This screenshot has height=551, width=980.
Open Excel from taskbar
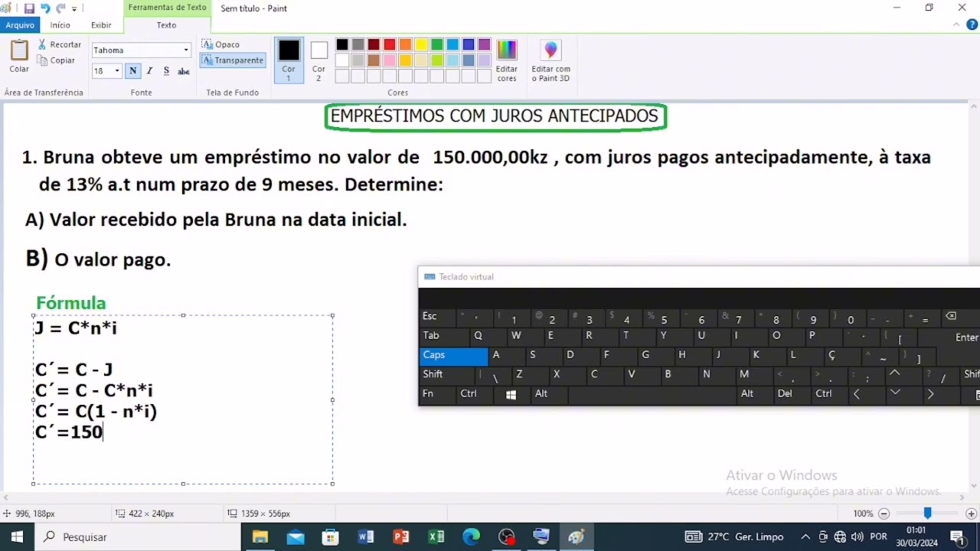coord(436,537)
